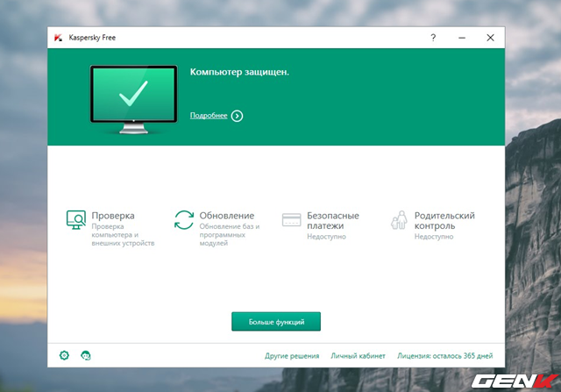561x392 pixels.
Task: Click the protected monitor checkmark image
Action: (134, 98)
